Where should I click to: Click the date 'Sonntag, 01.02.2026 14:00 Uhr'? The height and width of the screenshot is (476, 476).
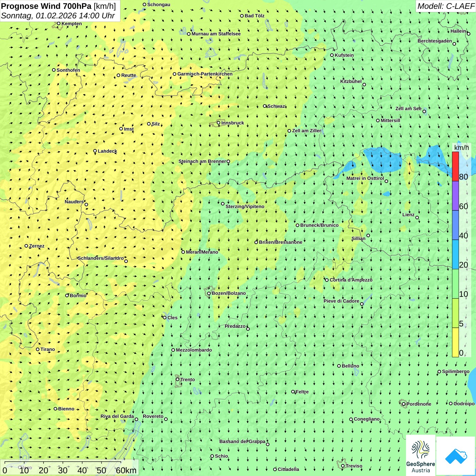pos(58,16)
